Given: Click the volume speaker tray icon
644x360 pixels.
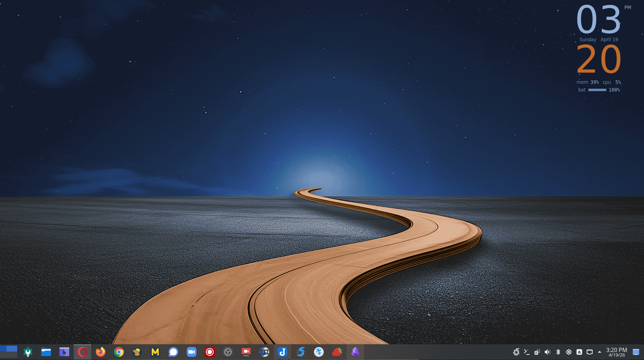Looking at the screenshot, I should point(548,352).
